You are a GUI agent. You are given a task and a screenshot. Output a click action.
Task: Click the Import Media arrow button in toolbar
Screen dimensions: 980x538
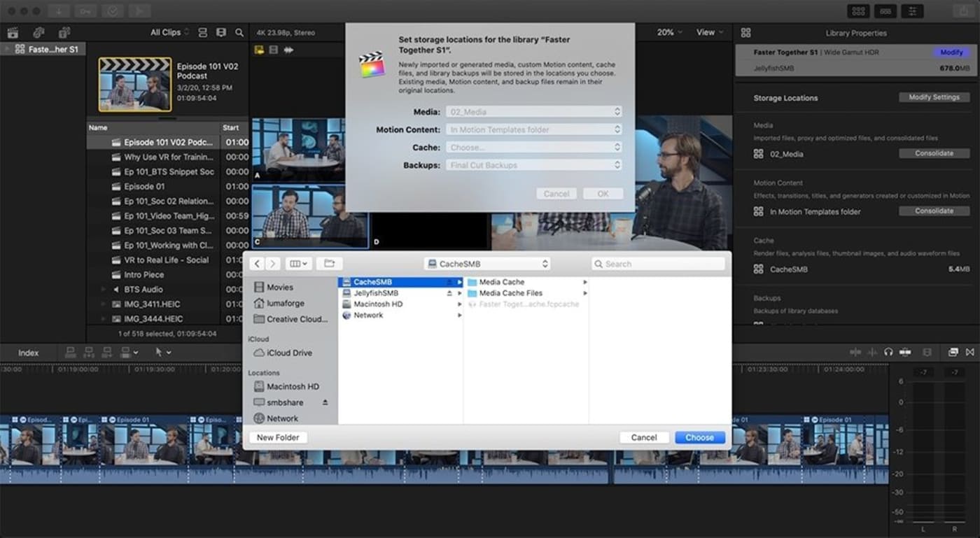(x=59, y=11)
